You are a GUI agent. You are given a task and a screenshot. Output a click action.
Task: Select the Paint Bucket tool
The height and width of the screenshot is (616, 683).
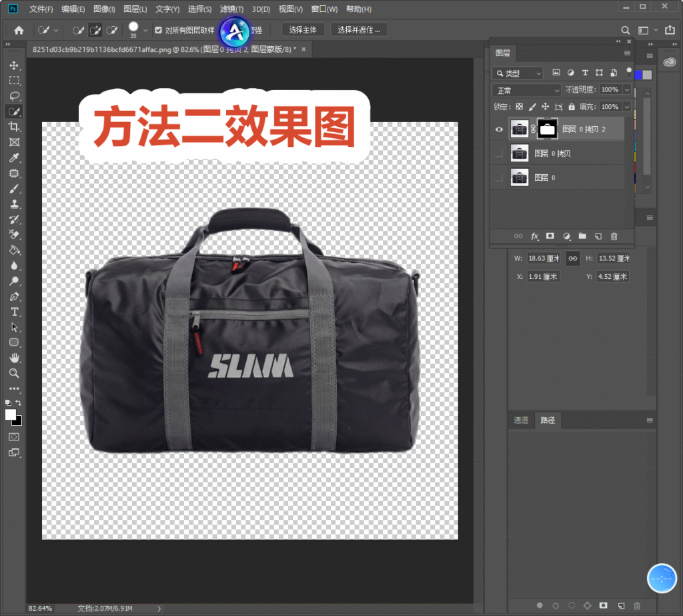point(14,250)
